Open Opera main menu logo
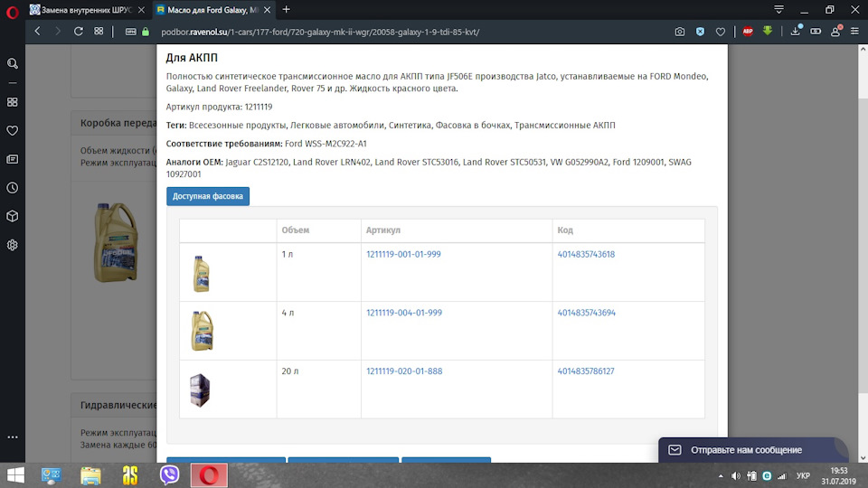This screenshot has height=488, width=868. 12,11
